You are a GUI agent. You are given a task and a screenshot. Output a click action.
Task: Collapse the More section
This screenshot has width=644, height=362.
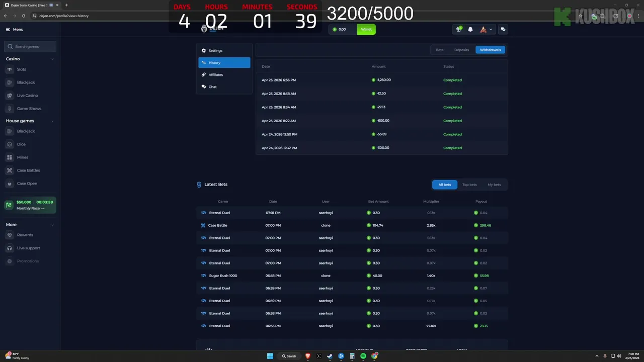(x=52, y=225)
